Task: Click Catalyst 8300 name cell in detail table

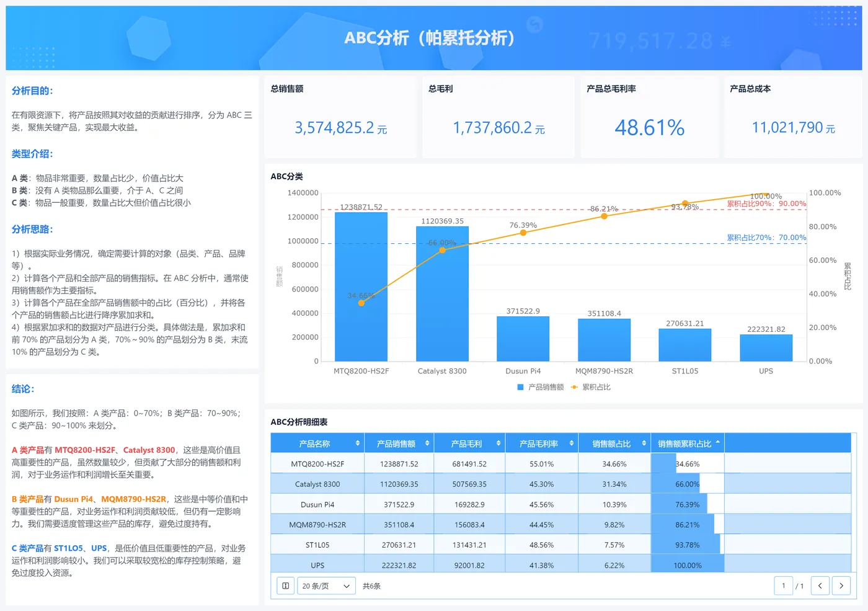Action: point(317,484)
